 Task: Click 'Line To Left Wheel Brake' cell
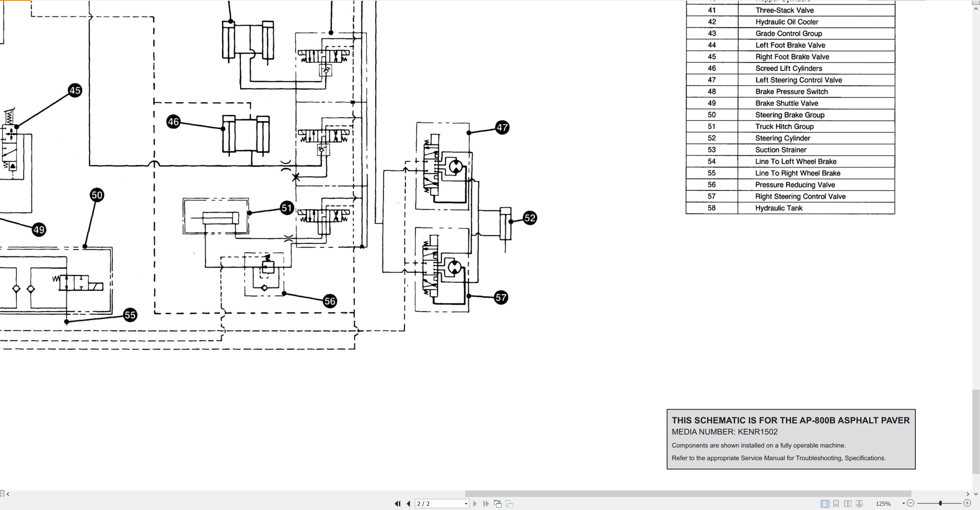[x=817, y=161]
